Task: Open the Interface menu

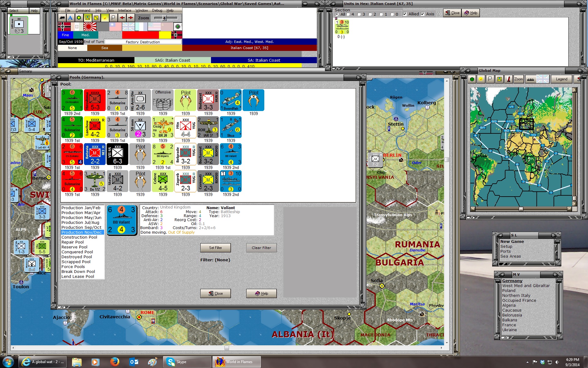Action: [x=124, y=10]
